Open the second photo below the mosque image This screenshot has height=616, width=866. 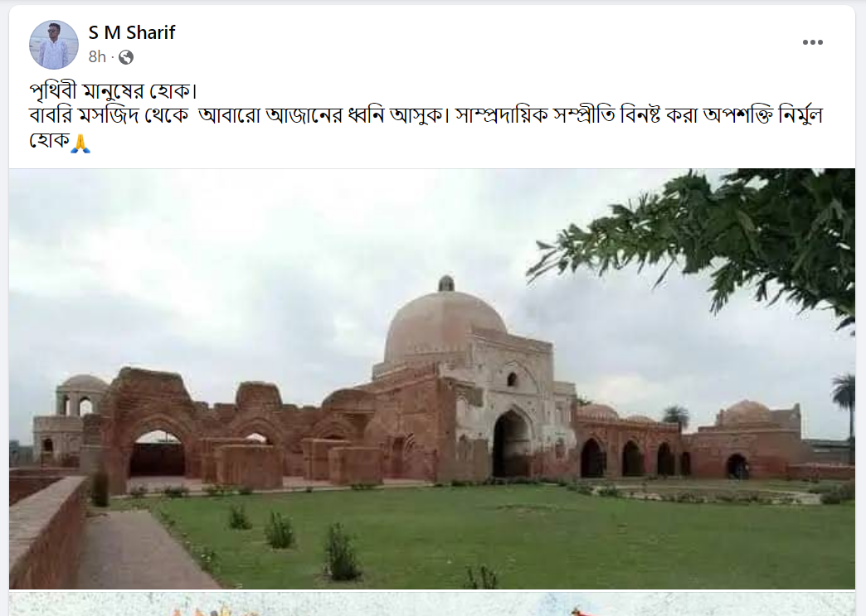click(432, 605)
